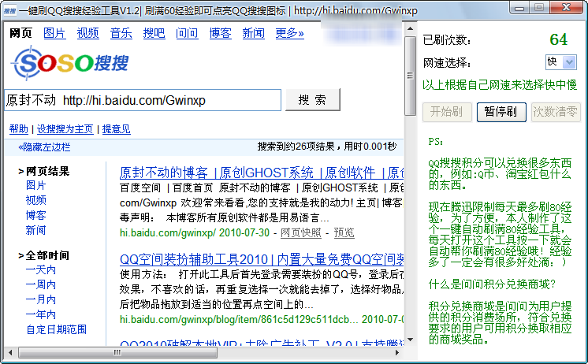588x364 pixels.
Task: Click the 搜索 button
Action: point(313,100)
